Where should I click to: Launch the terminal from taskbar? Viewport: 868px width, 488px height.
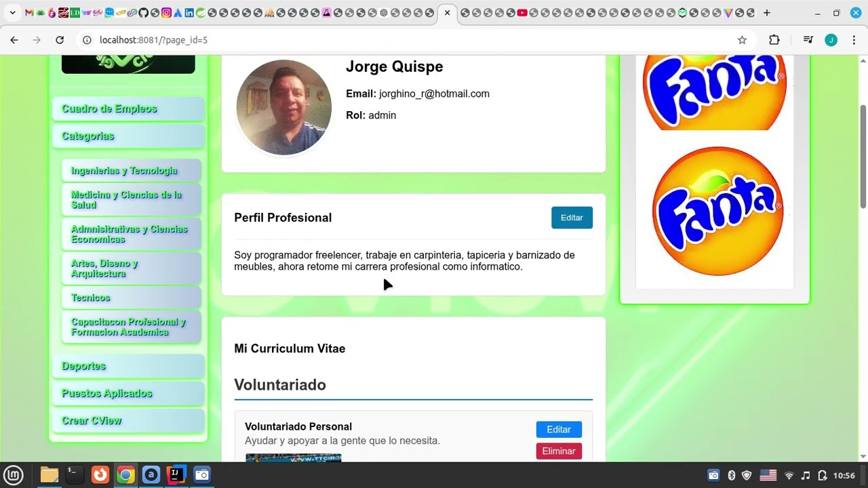pyautogui.click(x=75, y=475)
